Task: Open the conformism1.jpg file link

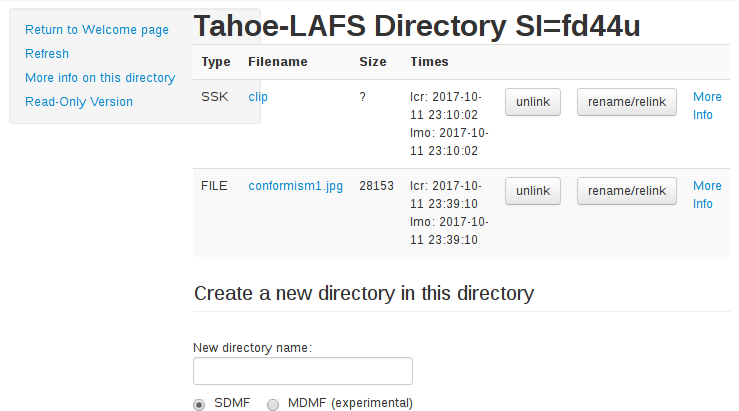Action: [295, 186]
